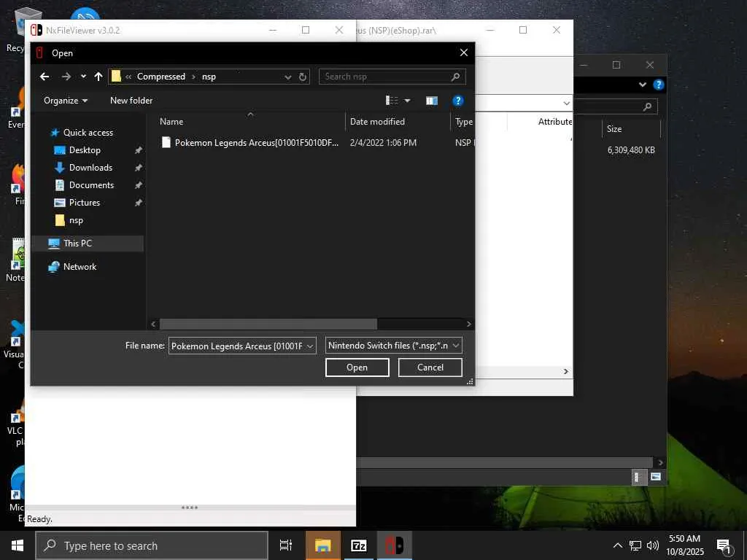Close the Open dialog
The height and width of the screenshot is (560, 747).
click(463, 52)
